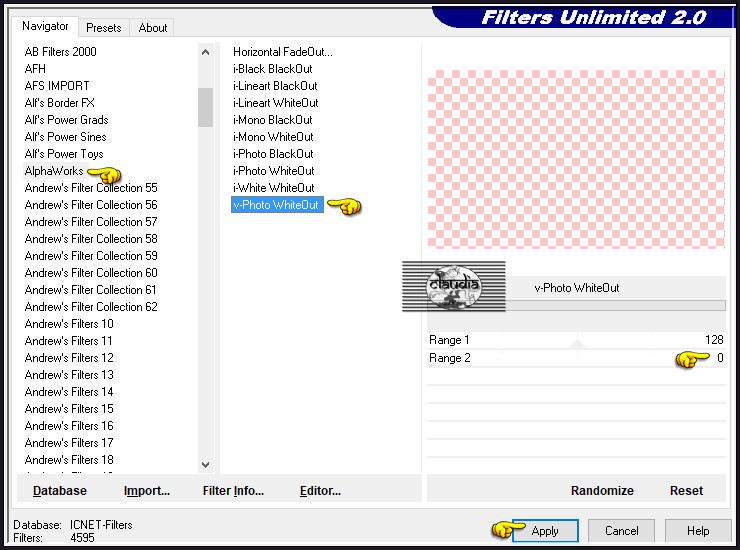Click Import... to add filters
Image resolution: width=740 pixels, height=550 pixels.
point(147,491)
